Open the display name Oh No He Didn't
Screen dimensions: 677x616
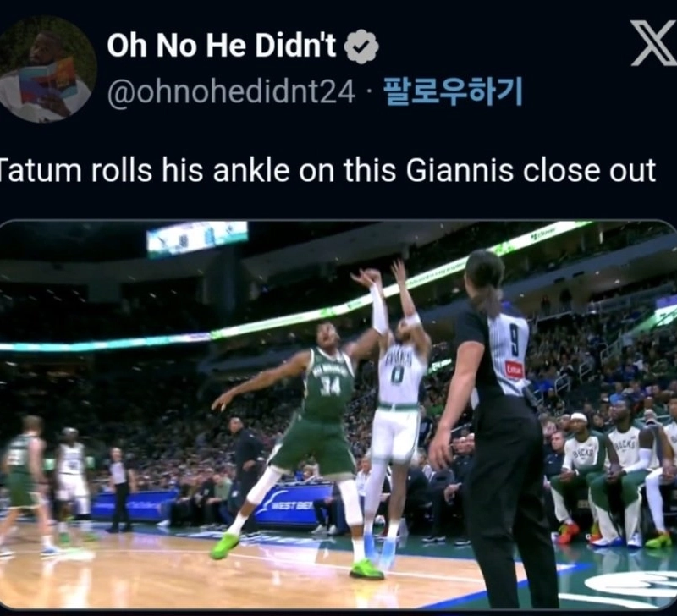coord(221,45)
